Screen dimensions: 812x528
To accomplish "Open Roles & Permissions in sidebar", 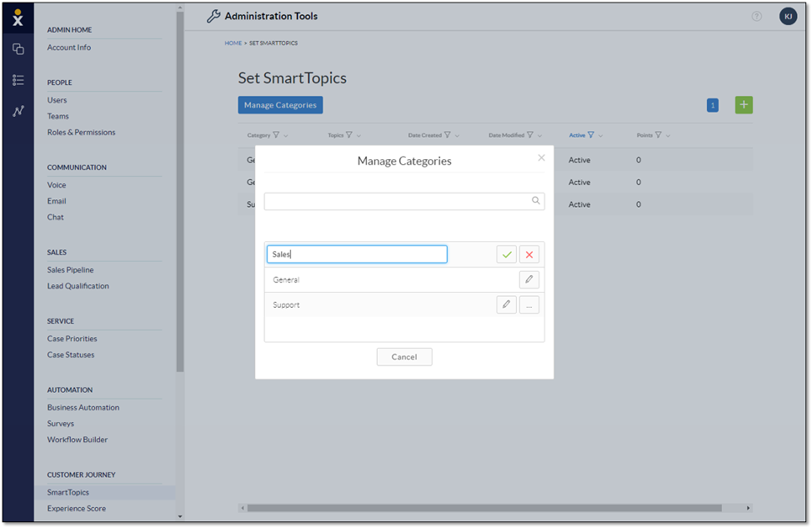I will pyautogui.click(x=81, y=133).
